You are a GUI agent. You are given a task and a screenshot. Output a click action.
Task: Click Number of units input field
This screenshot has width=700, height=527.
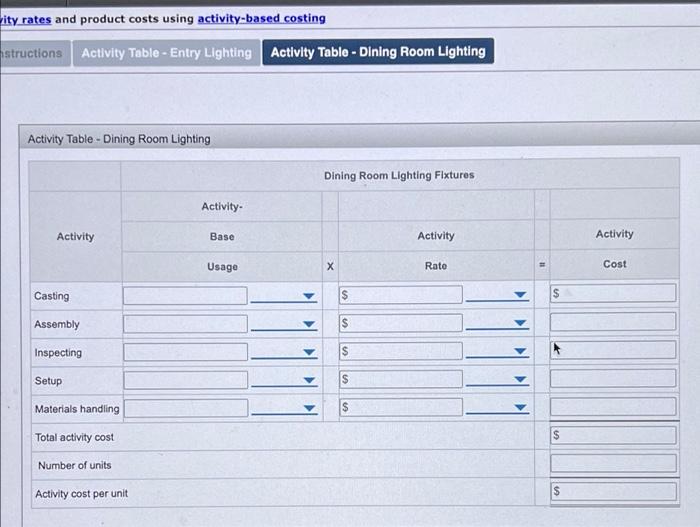[613, 463]
